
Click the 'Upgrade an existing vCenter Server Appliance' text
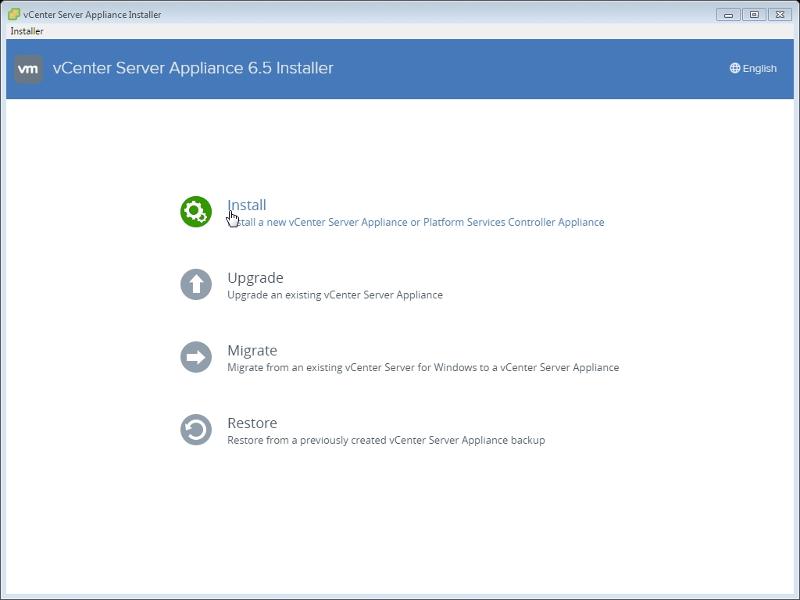coord(335,295)
